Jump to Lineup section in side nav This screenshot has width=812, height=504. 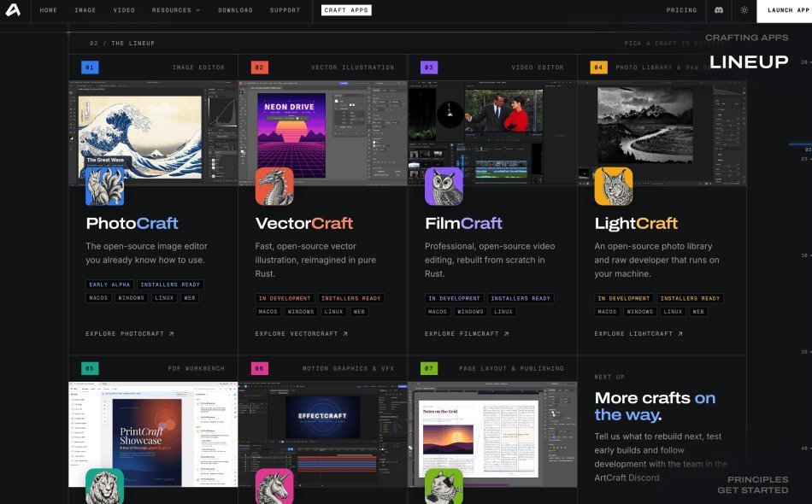[749, 62]
